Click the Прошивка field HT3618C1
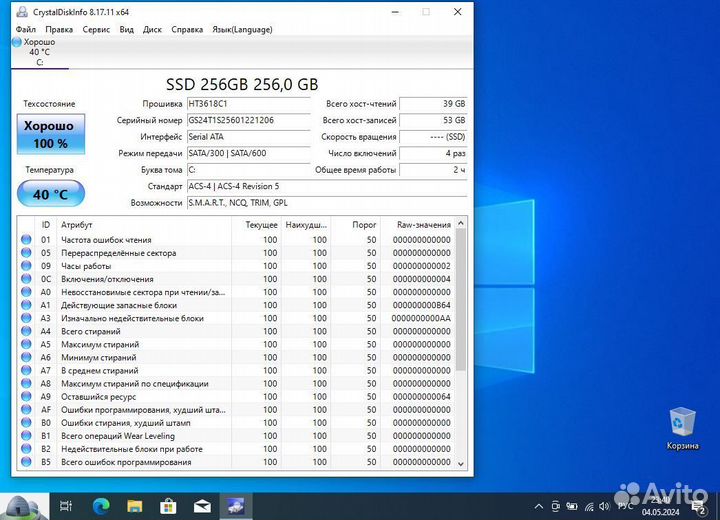Screen dimensions: 720x520 pos(248,104)
